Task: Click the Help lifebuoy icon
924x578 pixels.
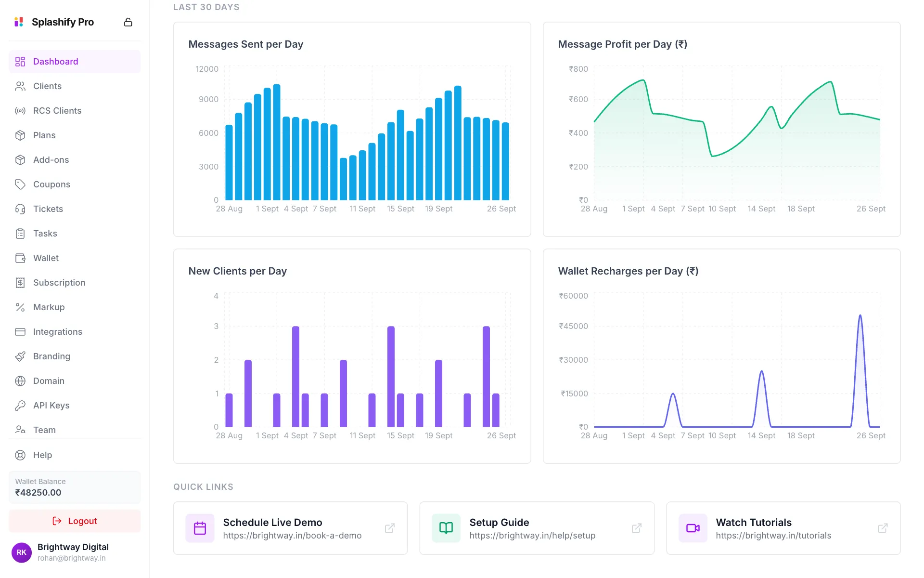Action: tap(20, 455)
